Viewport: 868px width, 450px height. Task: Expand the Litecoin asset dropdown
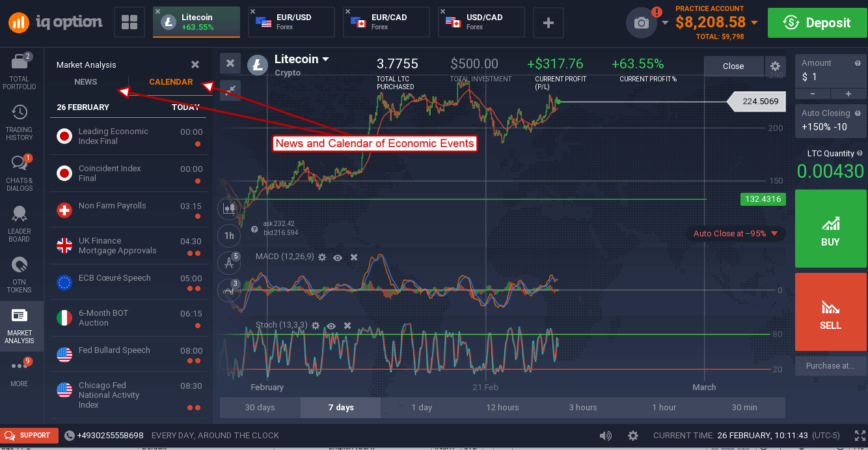point(325,59)
